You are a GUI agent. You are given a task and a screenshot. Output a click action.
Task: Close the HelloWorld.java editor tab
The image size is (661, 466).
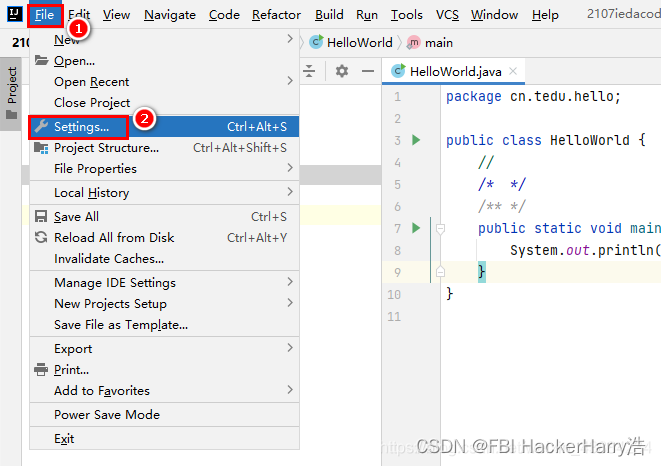coord(513,71)
